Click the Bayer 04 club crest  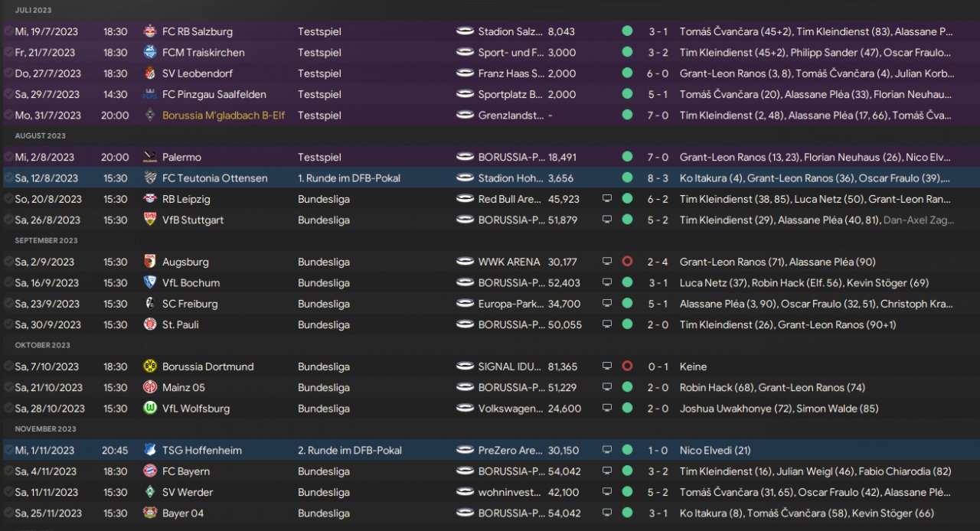[x=150, y=513]
